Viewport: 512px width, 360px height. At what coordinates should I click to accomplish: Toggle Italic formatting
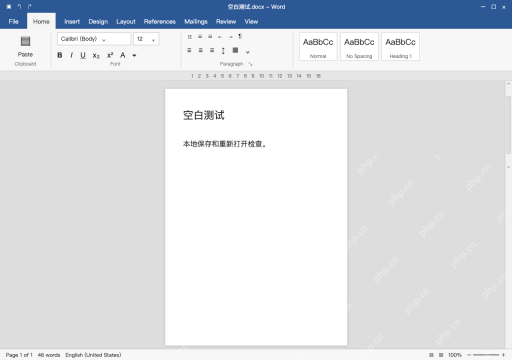coord(71,55)
